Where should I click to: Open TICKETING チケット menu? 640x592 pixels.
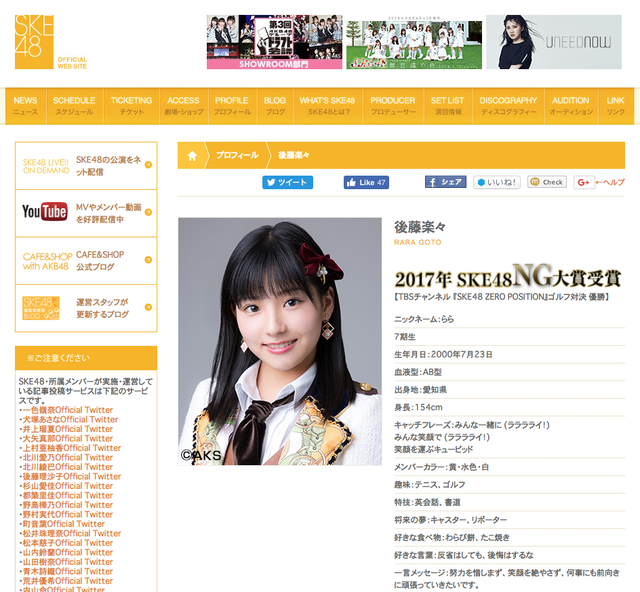[131, 106]
